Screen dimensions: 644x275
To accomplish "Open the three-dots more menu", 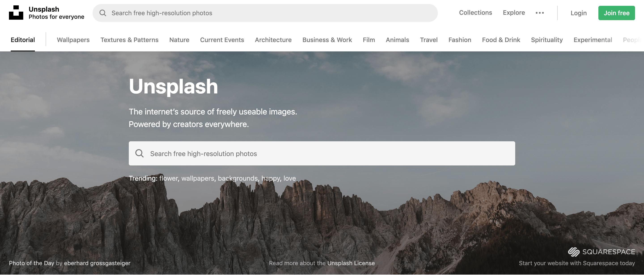I will click(x=540, y=13).
